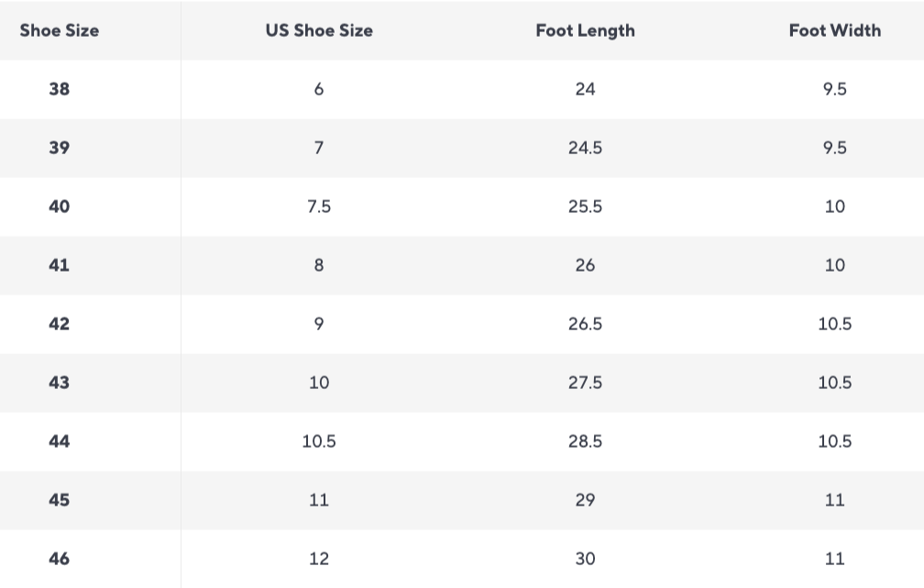The height and width of the screenshot is (588, 924).
Task: Select the foot length 27.5 cell
Action: (x=585, y=383)
